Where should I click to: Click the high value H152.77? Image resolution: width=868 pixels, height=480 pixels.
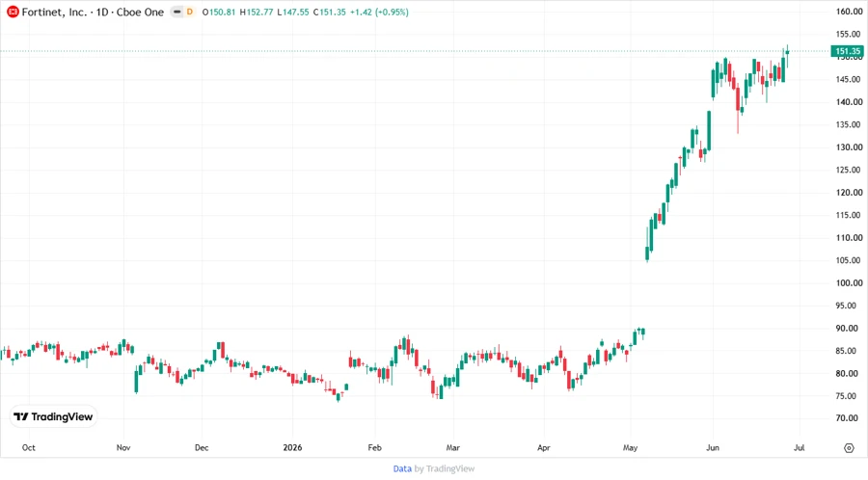click(x=257, y=12)
